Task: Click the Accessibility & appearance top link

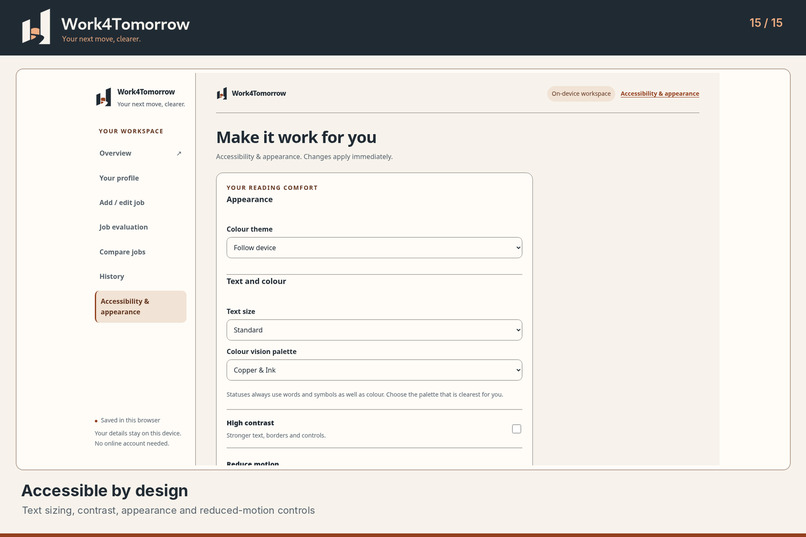Action: [x=660, y=94]
